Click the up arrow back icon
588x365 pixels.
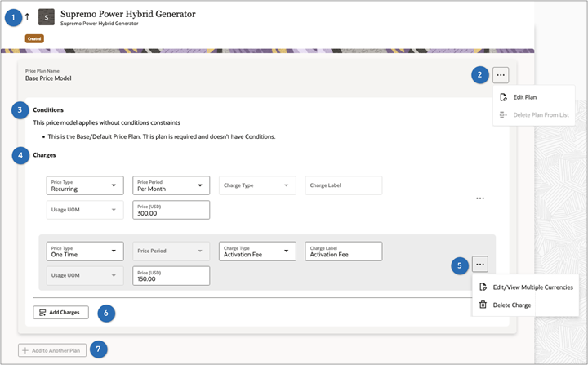tap(27, 17)
